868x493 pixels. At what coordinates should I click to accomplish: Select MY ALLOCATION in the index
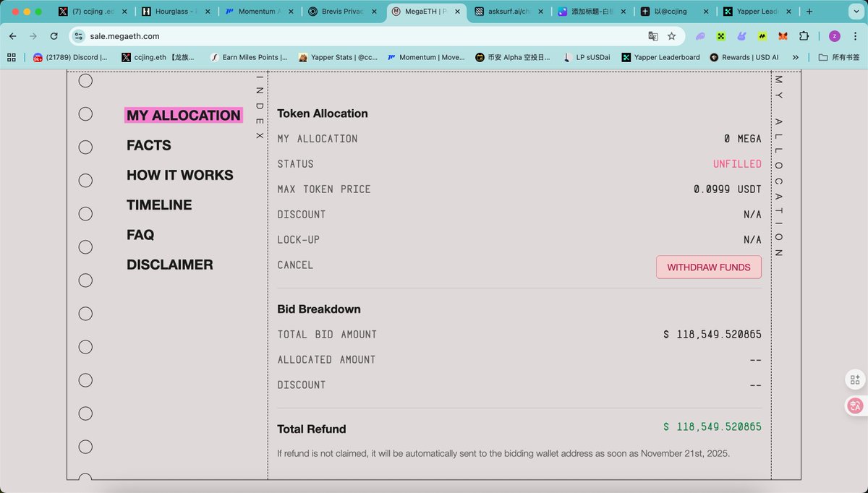[x=184, y=116]
